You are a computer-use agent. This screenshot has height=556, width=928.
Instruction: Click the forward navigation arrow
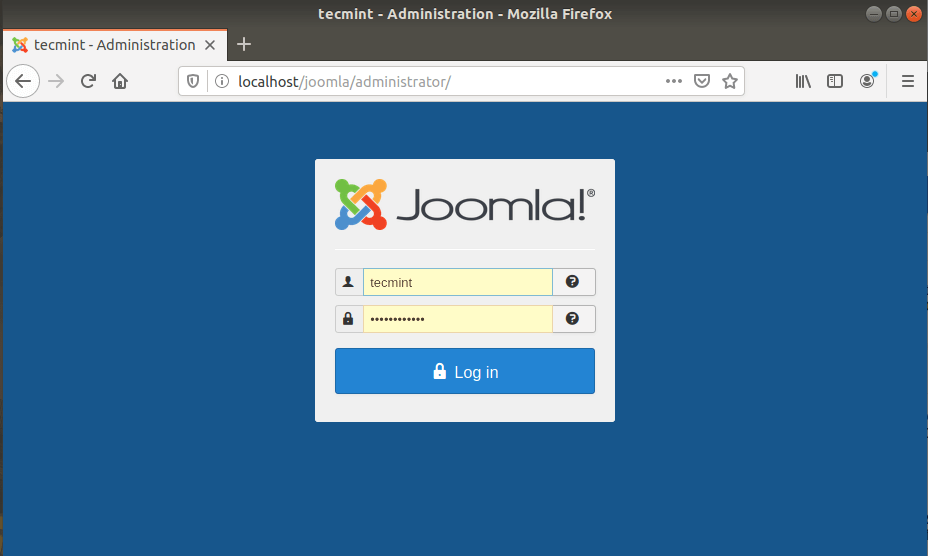pos(56,81)
